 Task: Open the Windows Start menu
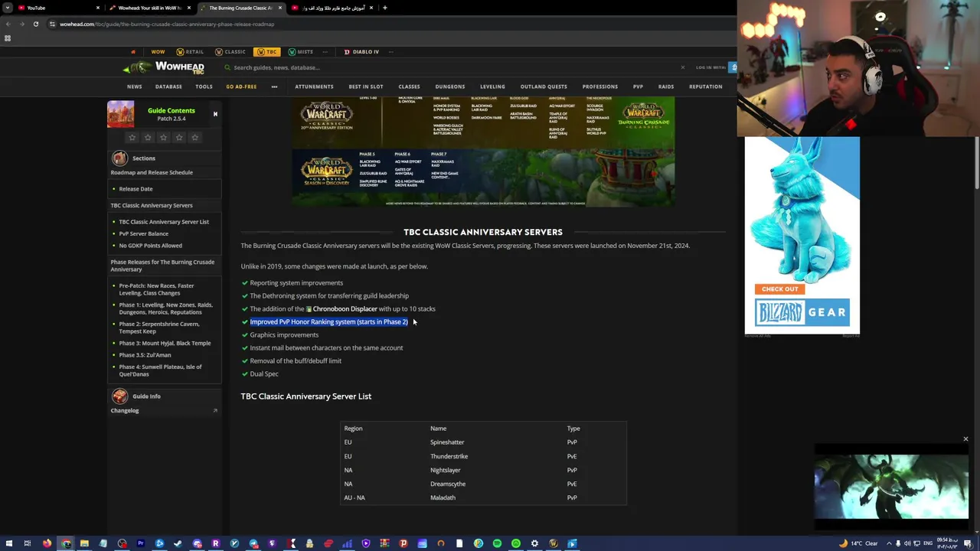click(x=8, y=543)
